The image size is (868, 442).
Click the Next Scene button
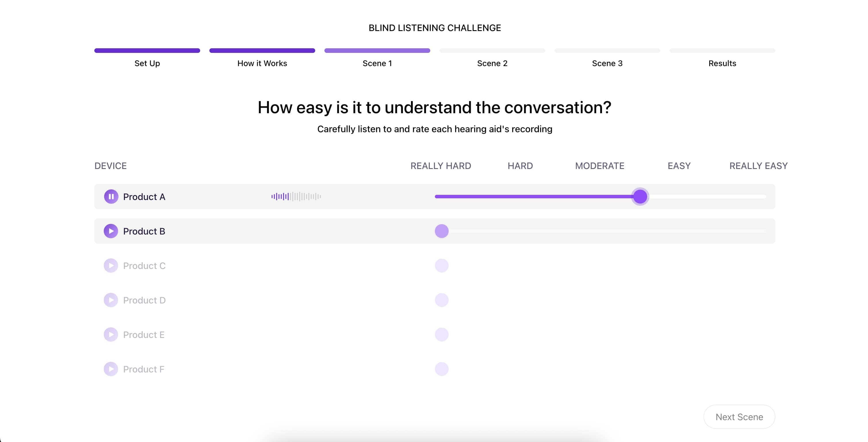click(739, 417)
